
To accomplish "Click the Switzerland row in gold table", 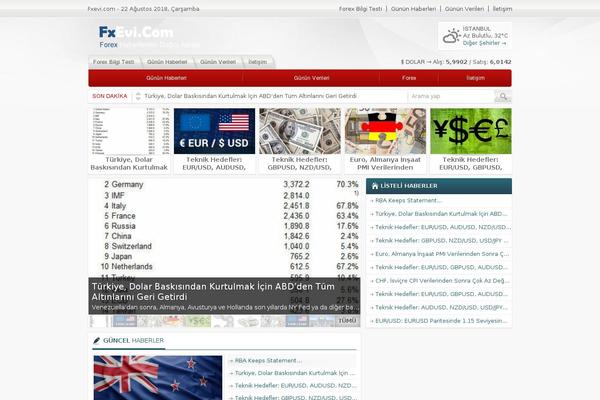I will (x=231, y=247).
